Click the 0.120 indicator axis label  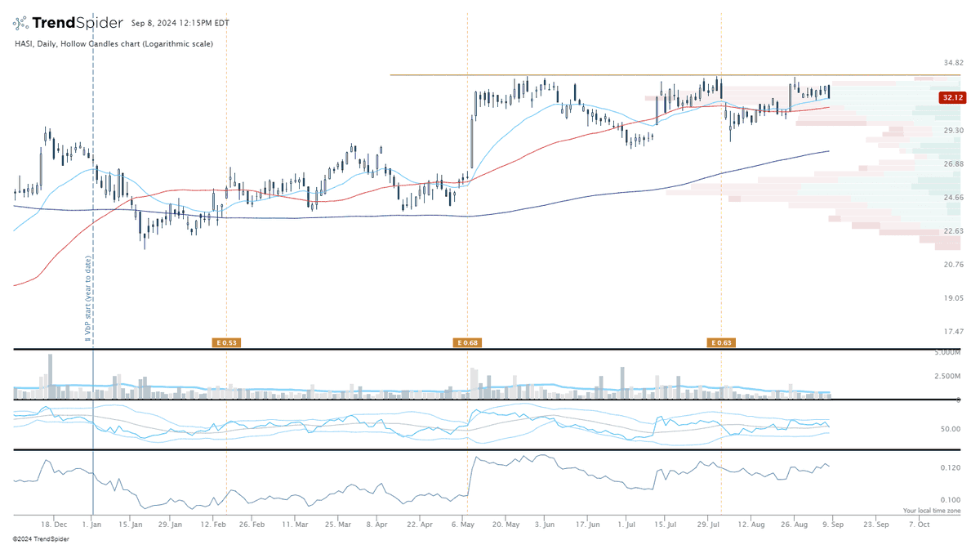pyautogui.click(x=952, y=468)
